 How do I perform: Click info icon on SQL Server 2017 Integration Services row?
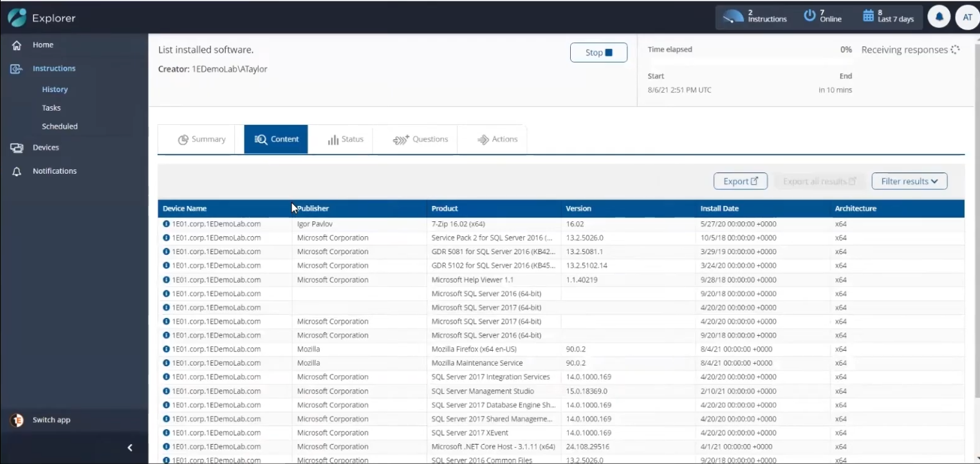(x=167, y=377)
